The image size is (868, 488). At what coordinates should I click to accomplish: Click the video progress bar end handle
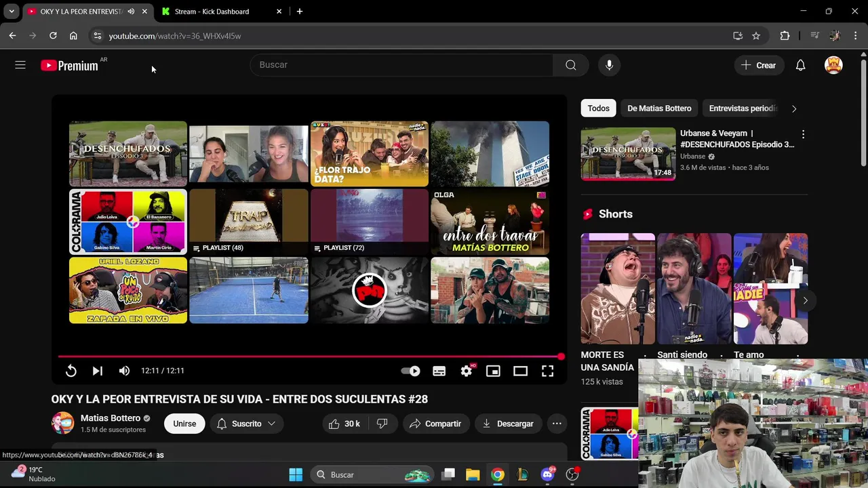point(561,357)
